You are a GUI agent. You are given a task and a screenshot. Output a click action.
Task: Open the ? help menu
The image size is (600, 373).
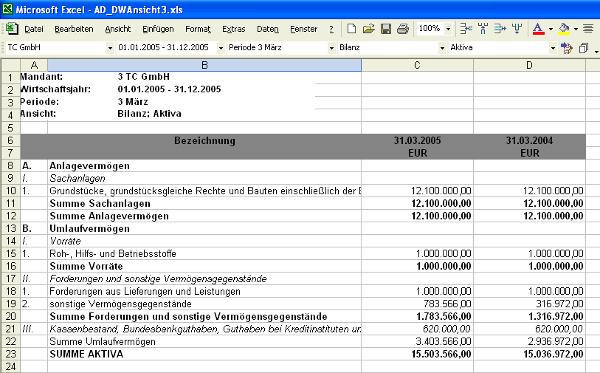[x=331, y=29]
